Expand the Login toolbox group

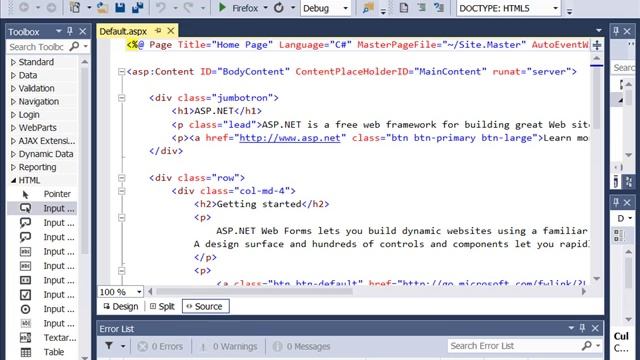click(x=13, y=115)
